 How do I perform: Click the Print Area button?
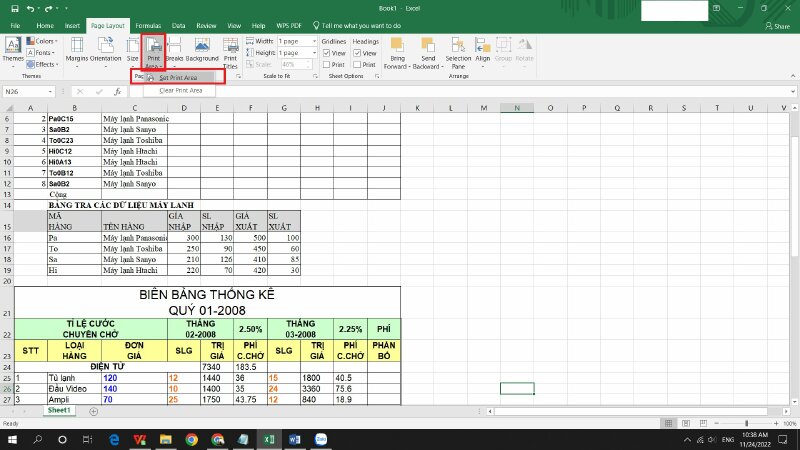pyautogui.click(x=153, y=52)
